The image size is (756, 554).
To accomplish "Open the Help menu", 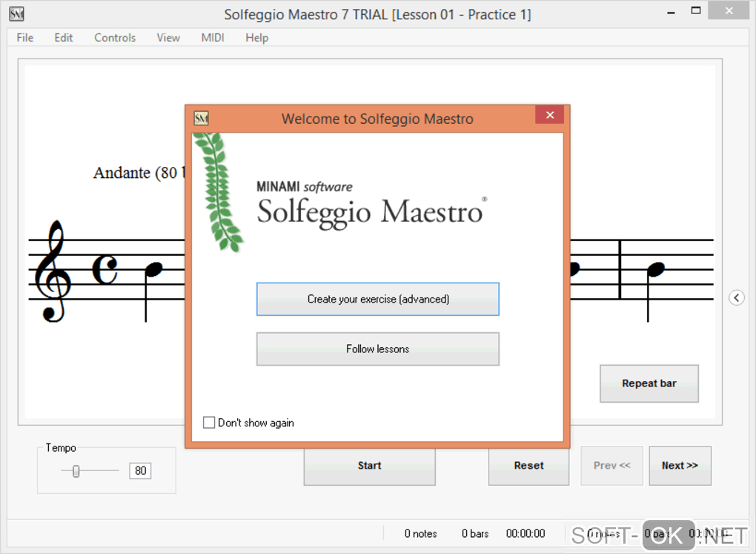I will click(256, 38).
